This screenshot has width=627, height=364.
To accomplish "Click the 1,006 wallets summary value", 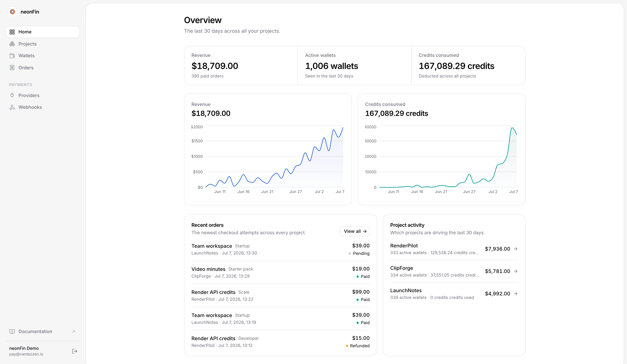I will pyautogui.click(x=331, y=66).
